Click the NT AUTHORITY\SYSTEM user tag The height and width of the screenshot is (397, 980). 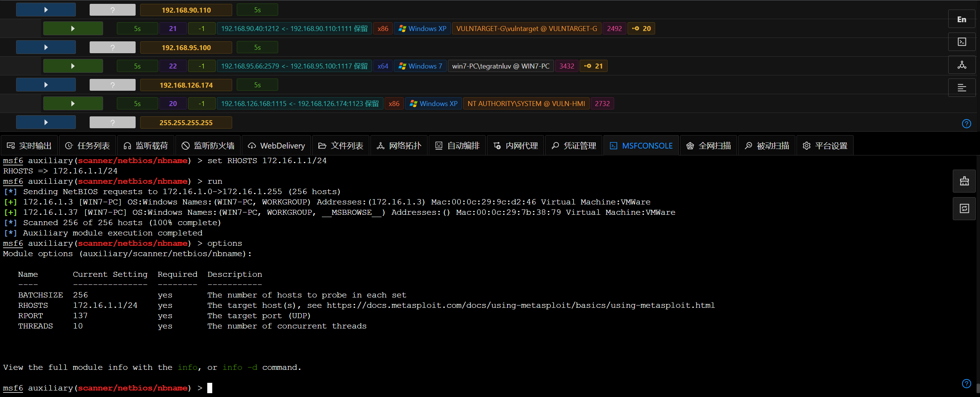526,104
